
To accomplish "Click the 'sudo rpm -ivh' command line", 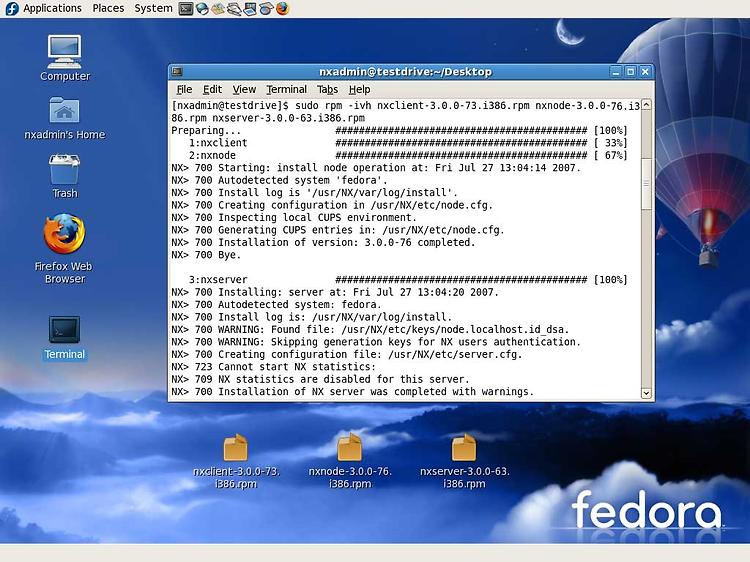I will coord(406,111).
